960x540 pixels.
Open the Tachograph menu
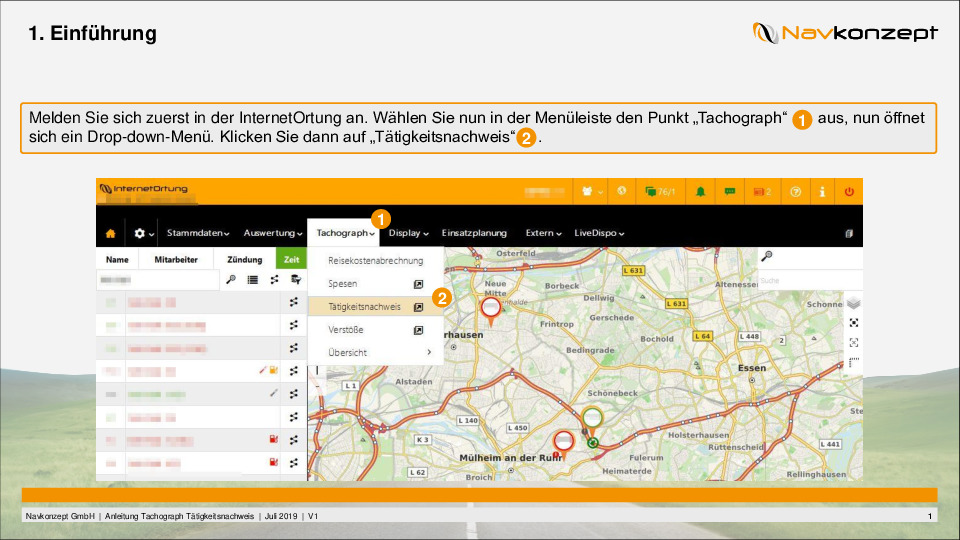point(345,233)
